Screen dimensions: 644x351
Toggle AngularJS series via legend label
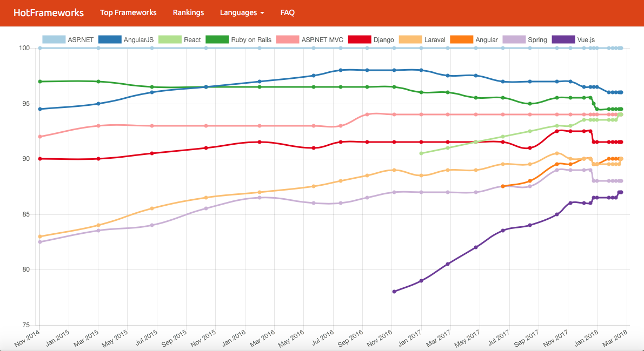(138, 40)
